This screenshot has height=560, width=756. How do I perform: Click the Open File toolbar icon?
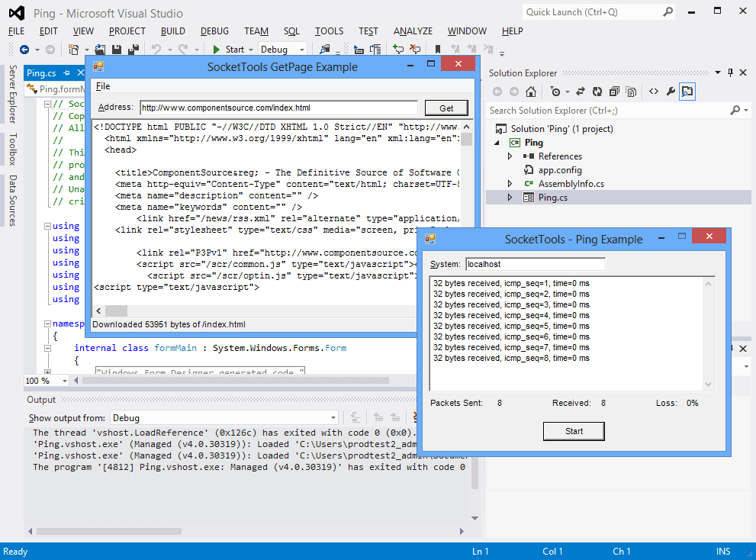pos(100,49)
